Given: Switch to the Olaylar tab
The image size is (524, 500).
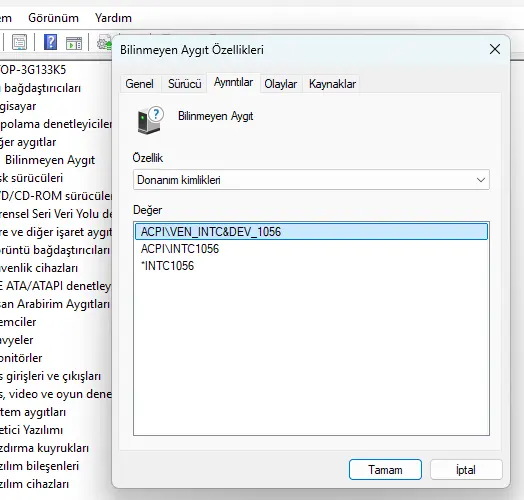Looking at the screenshot, I should (x=280, y=84).
